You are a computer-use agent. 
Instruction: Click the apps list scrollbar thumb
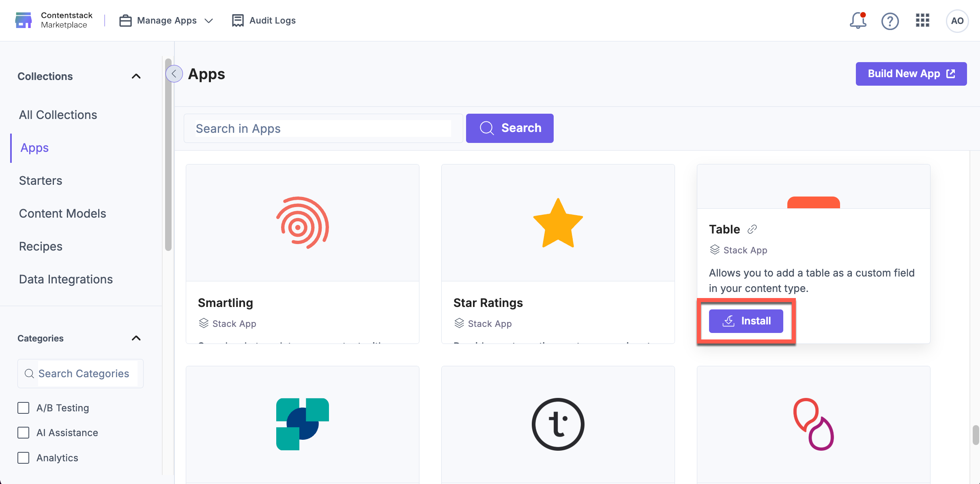[976, 435]
